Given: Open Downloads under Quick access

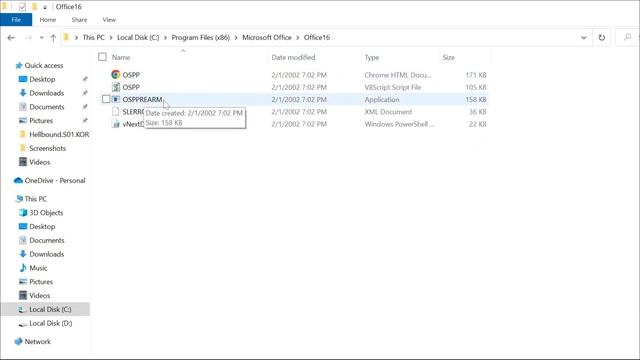Looking at the screenshot, I should (47, 93).
